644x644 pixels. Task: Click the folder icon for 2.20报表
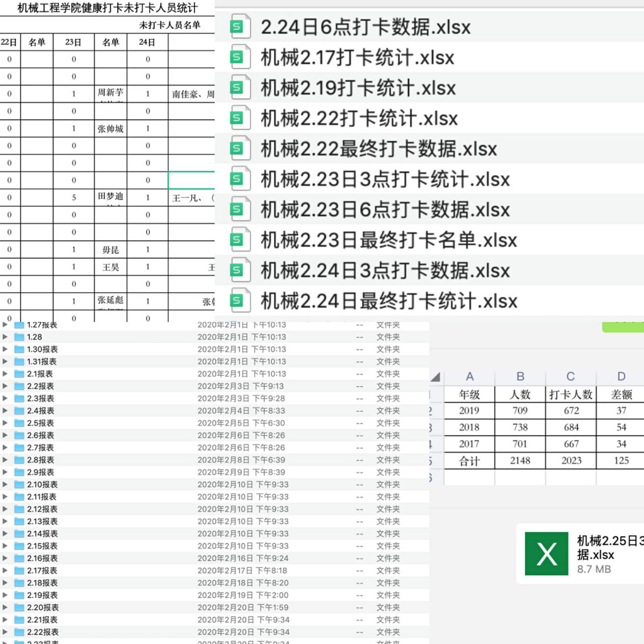(19, 607)
